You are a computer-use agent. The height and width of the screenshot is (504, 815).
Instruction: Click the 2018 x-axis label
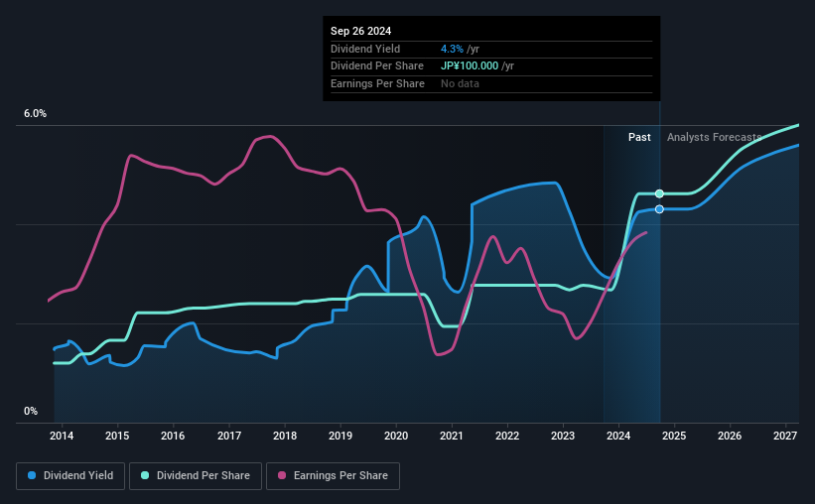click(x=285, y=436)
